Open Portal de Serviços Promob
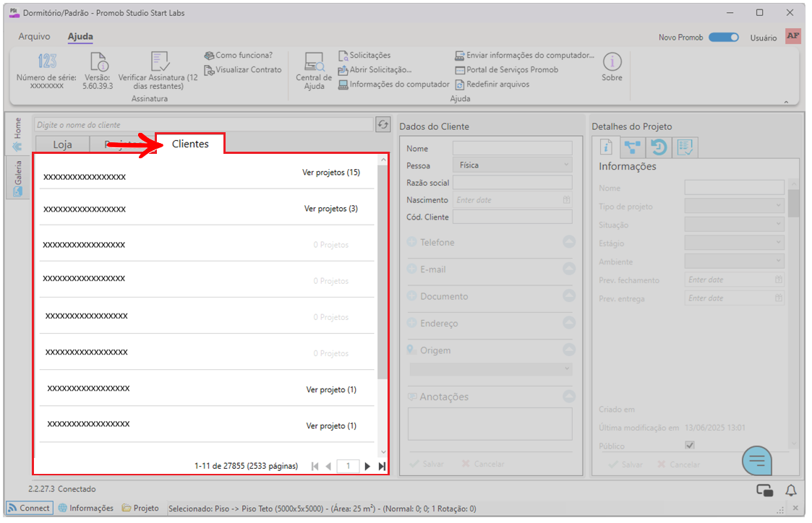Image resolution: width=812 pixels, height=523 pixels. point(506,69)
